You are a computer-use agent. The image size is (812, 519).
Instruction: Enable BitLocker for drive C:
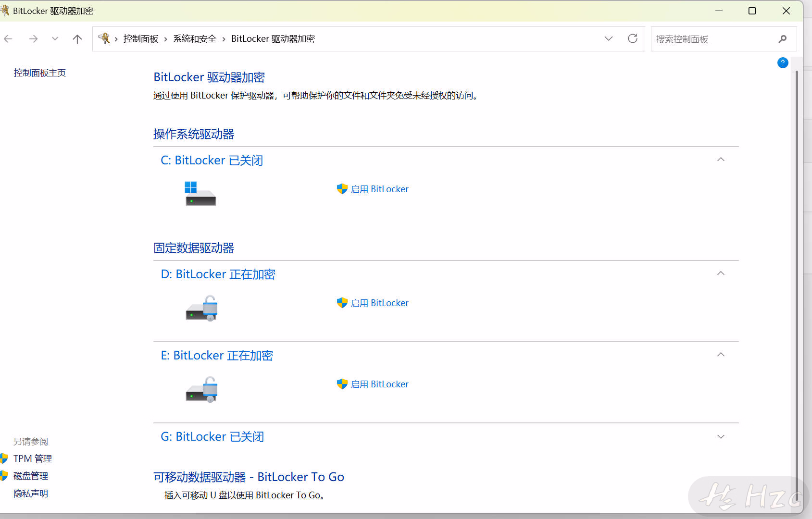point(380,189)
